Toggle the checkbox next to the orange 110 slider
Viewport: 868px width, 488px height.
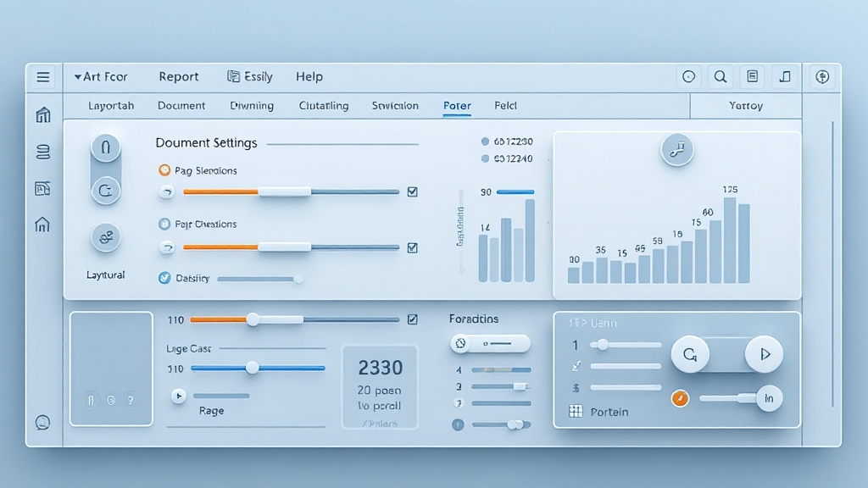(x=413, y=319)
